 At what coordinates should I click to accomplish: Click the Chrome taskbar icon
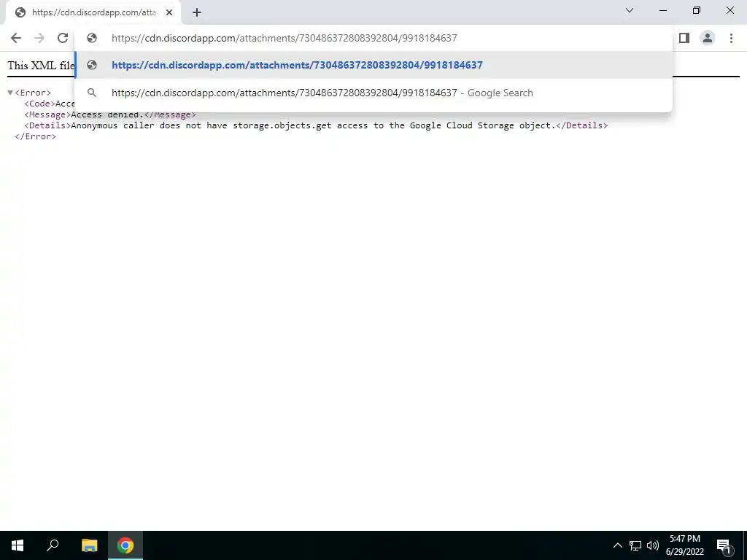(125, 545)
